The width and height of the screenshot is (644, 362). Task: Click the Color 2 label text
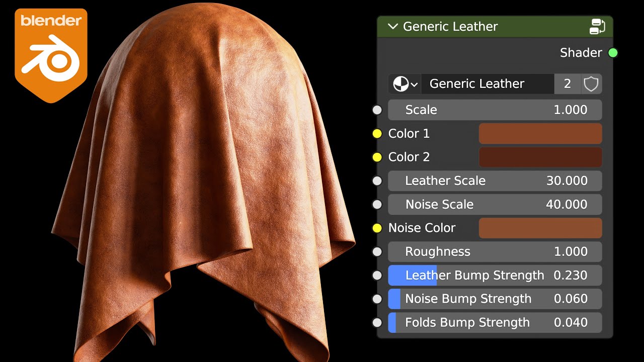409,157
